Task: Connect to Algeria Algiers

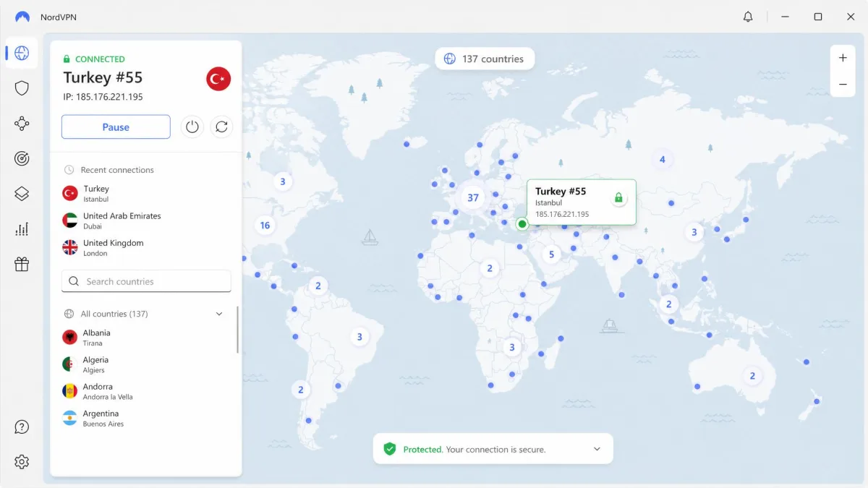Action: tap(145, 364)
